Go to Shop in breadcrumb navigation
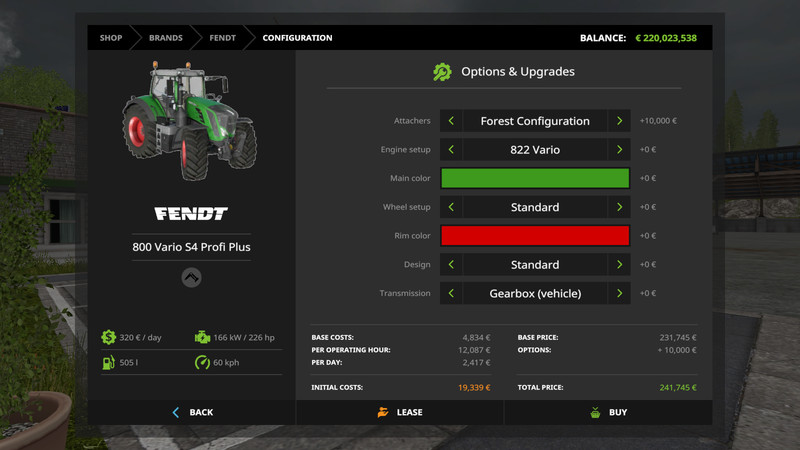The image size is (800, 450). pos(111,38)
